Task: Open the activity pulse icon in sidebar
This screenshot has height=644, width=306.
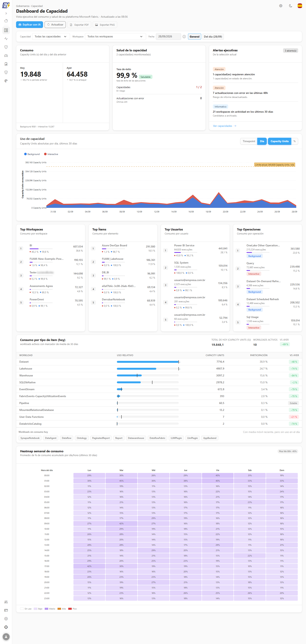Action: pyautogui.click(x=6, y=39)
